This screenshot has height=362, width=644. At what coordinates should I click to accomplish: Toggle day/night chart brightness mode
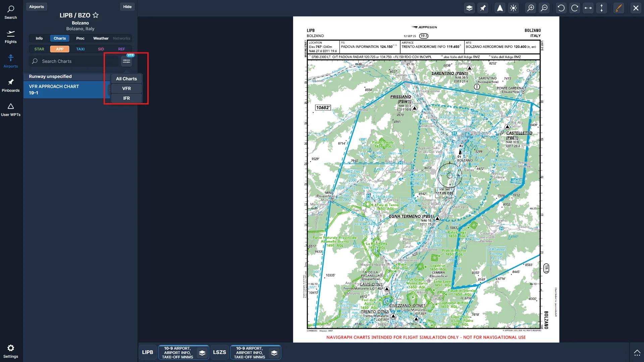513,8
